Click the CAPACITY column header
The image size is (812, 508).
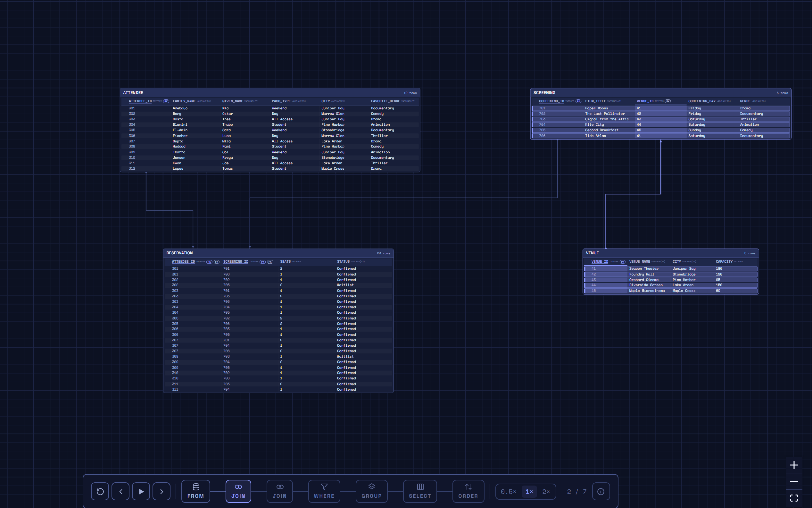point(724,261)
